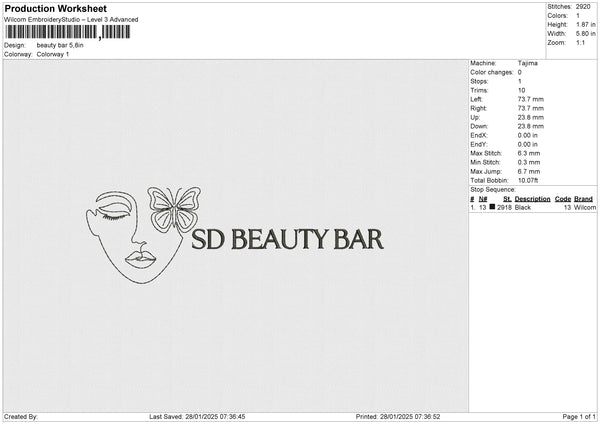Click the Code column header
The width and height of the screenshot is (600, 424).
pyautogui.click(x=563, y=199)
